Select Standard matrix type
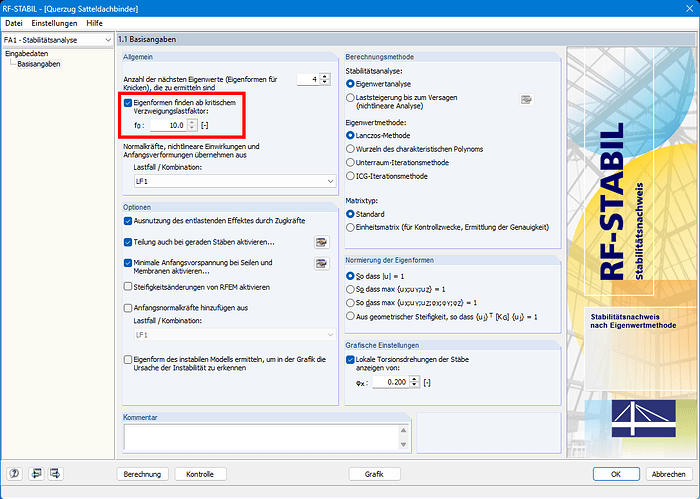The width and height of the screenshot is (700, 499). (x=350, y=214)
